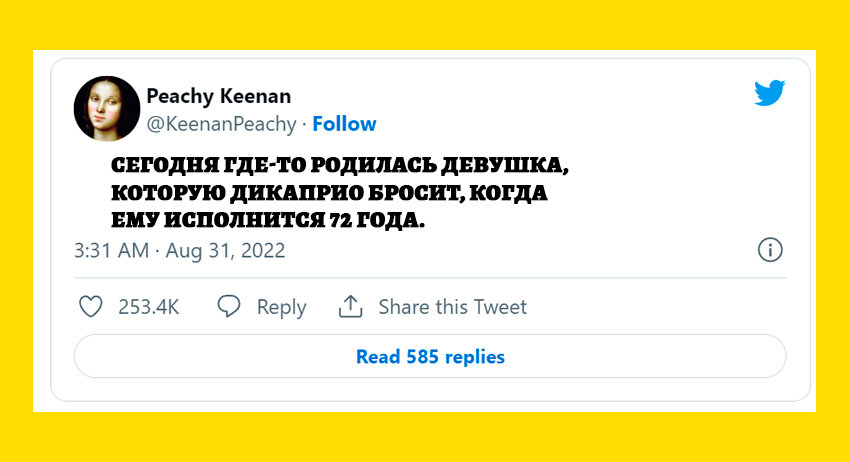850x462 pixels.
Task: Like the tweet with the heart icon
Action: pyautogui.click(x=91, y=307)
